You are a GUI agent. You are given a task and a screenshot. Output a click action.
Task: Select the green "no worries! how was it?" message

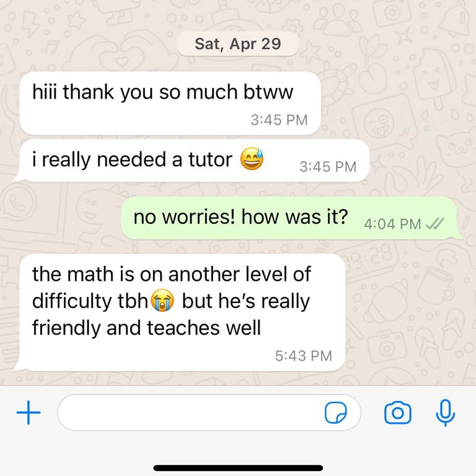pos(291,218)
